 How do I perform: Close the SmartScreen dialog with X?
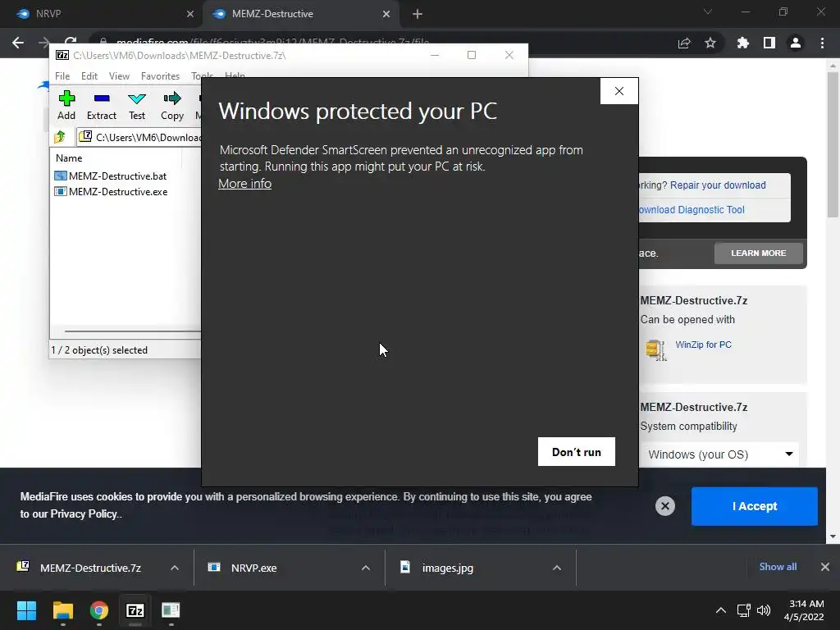point(619,91)
